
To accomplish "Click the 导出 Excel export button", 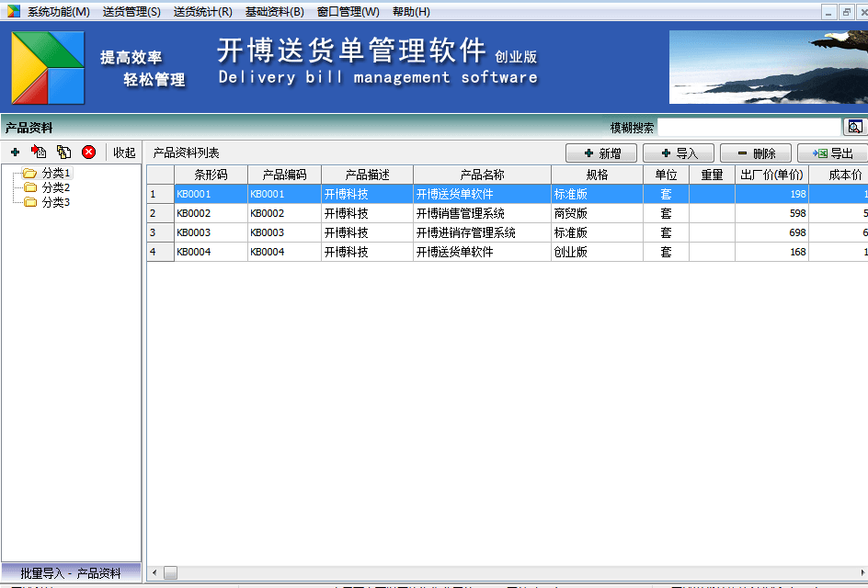I will click(x=833, y=153).
